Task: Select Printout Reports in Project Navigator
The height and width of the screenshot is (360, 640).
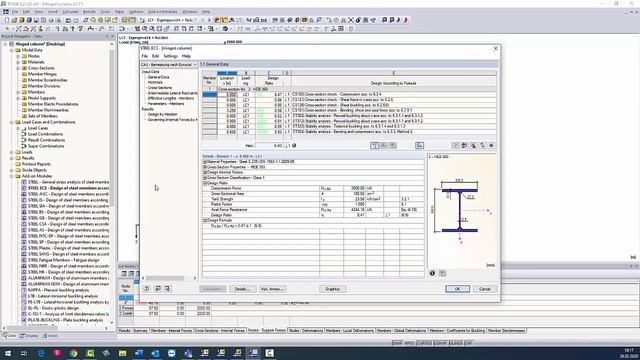Action: click(36, 164)
